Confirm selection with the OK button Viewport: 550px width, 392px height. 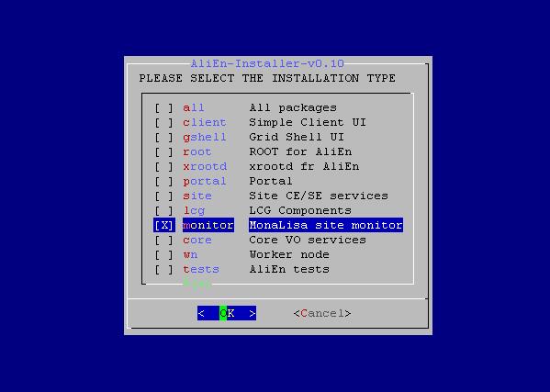[x=227, y=313]
